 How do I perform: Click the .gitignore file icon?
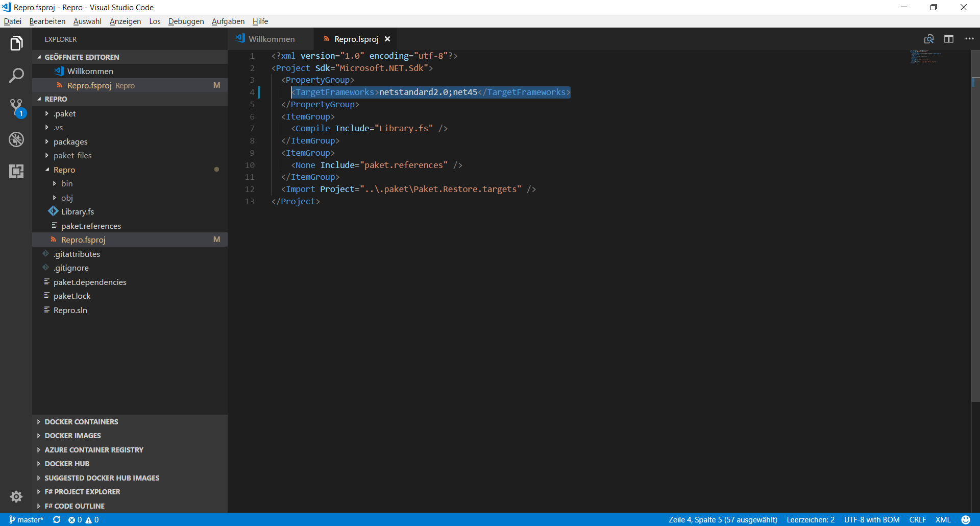[x=46, y=268]
